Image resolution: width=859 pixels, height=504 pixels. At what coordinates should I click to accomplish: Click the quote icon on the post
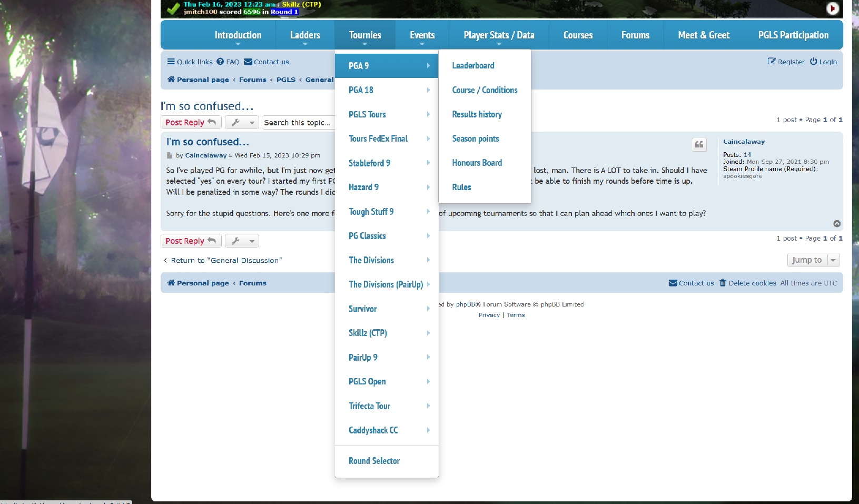point(699,145)
